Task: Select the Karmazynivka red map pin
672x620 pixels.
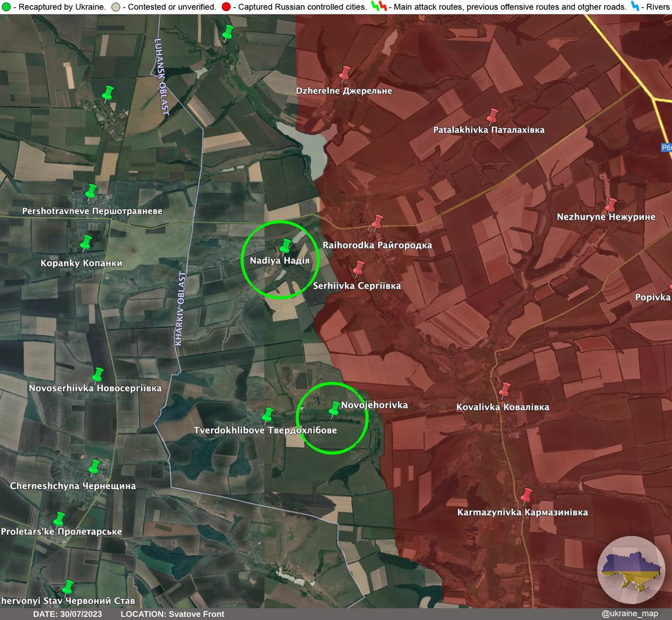Action: (x=526, y=496)
